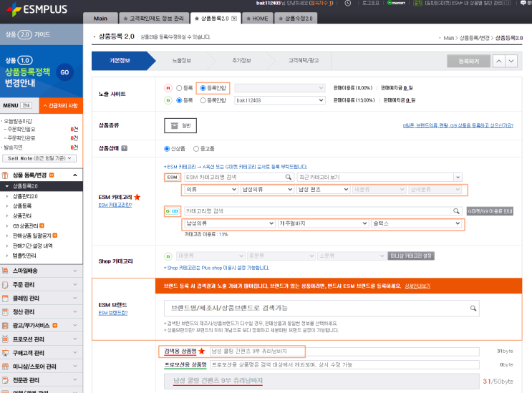Open the 슬랙스 category dropdown

click(x=416, y=223)
